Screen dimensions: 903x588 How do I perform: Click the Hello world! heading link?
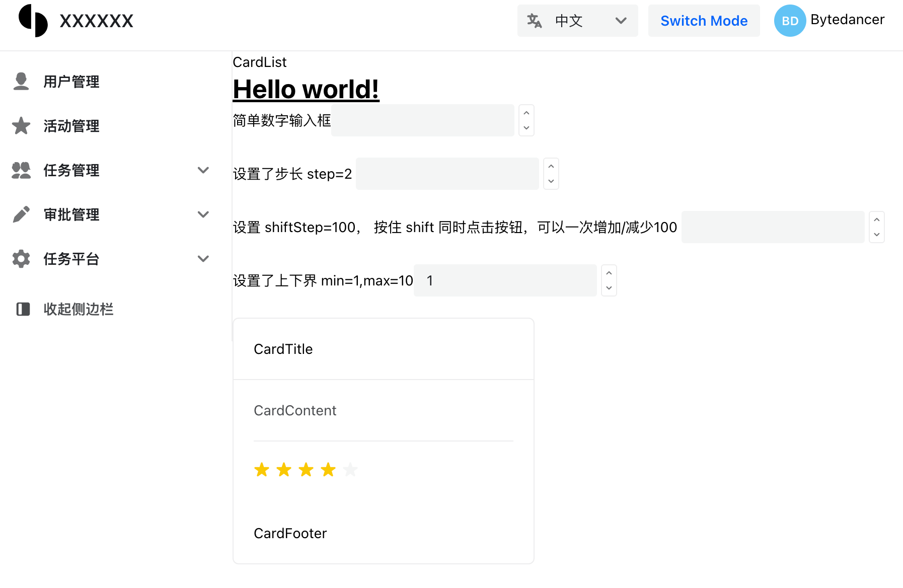(306, 89)
